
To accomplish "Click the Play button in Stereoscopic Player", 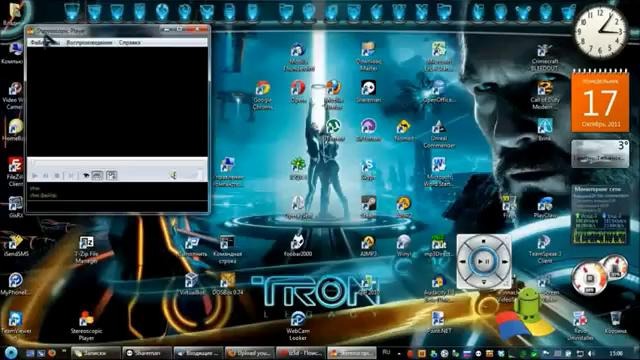I will [35, 176].
